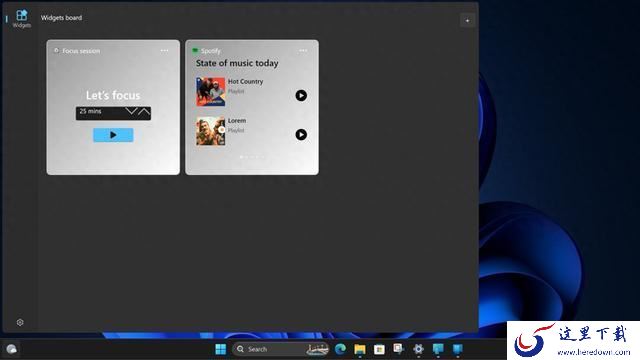This screenshot has height=360, width=640.
Task: Start the focus session play button
Action: tap(113, 135)
